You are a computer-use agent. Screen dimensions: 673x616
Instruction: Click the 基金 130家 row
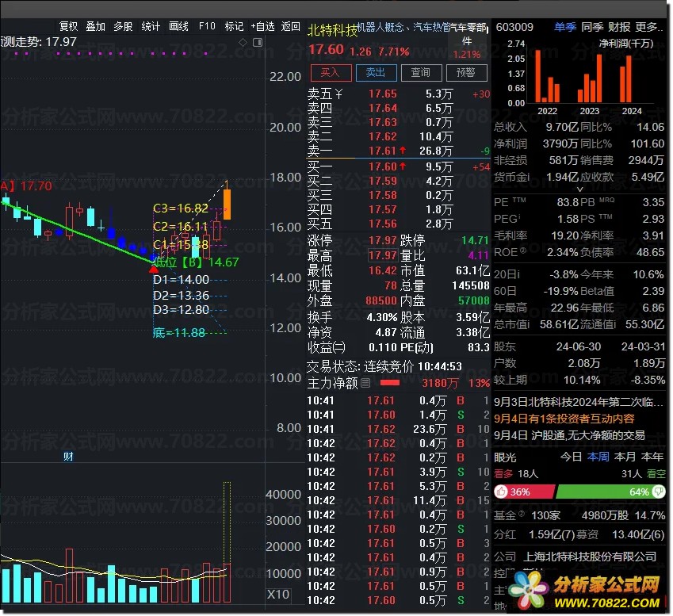point(579,515)
